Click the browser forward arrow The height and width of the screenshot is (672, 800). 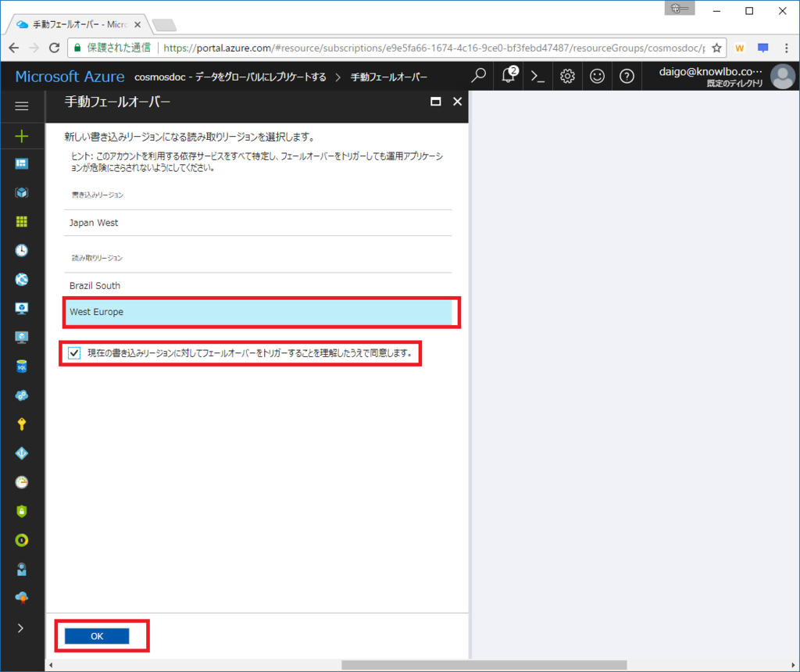pyautogui.click(x=34, y=48)
